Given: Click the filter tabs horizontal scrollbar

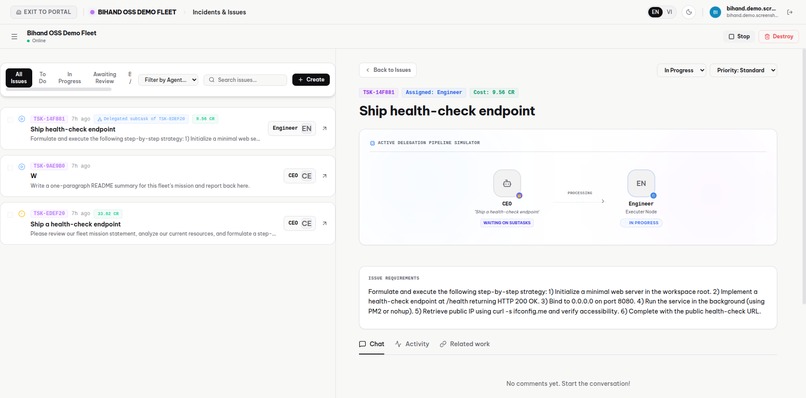Looking at the screenshot, I should click(58, 89).
